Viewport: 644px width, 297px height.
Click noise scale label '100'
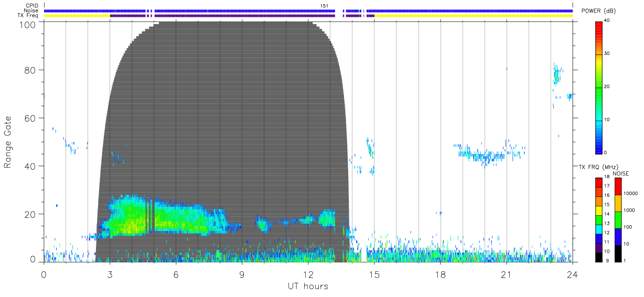coord(627,227)
